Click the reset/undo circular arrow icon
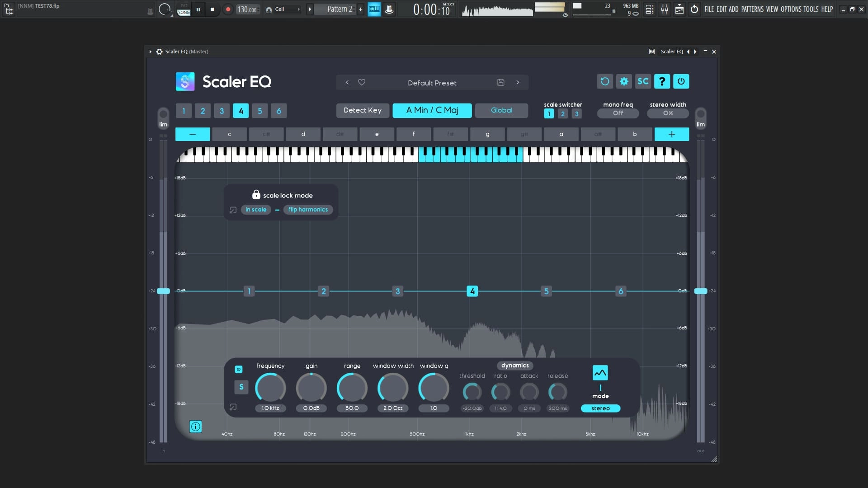Viewport: 868px width, 488px height. (605, 81)
